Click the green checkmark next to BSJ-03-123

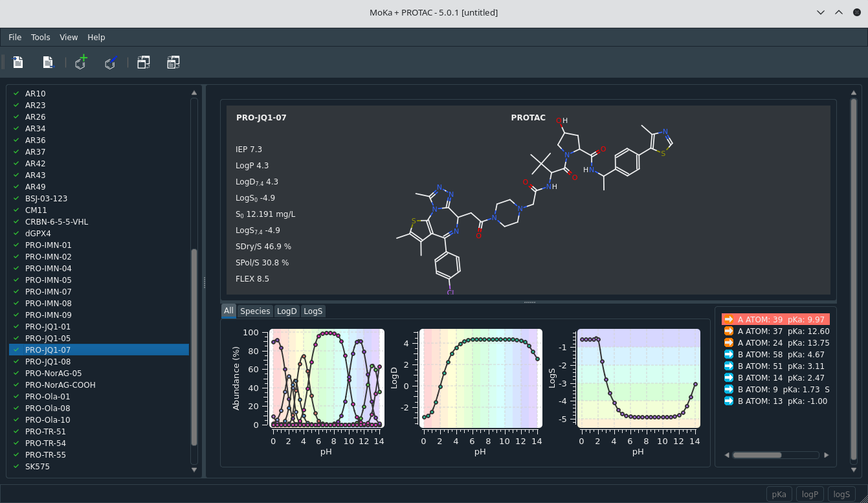(16, 198)
